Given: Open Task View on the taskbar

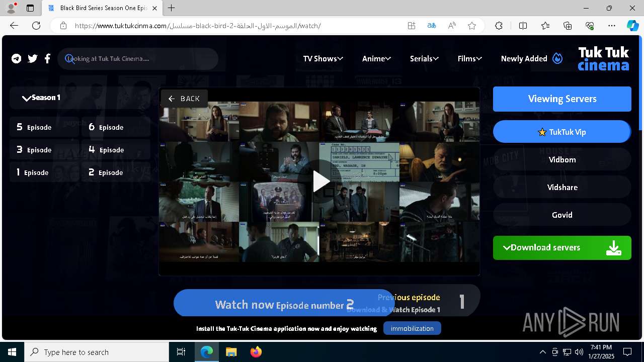Looking at the screenshot, I should tap(181, 352).
